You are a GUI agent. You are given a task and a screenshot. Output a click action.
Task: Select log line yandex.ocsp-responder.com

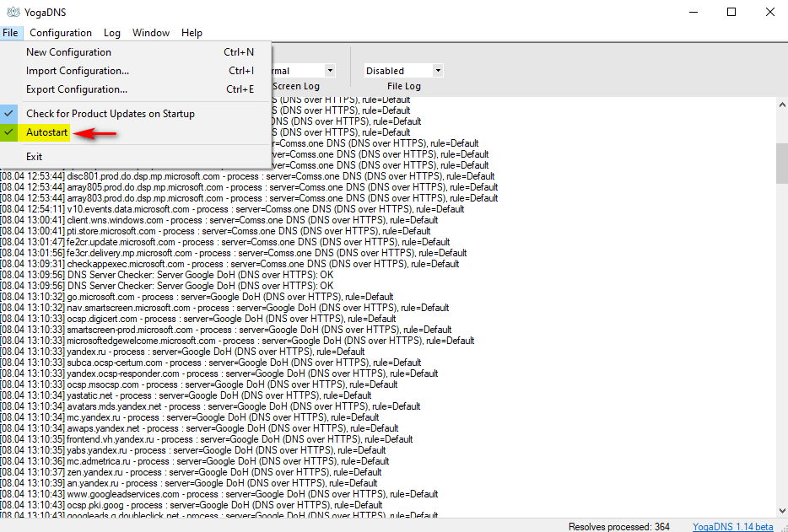[x=219, y=373]
